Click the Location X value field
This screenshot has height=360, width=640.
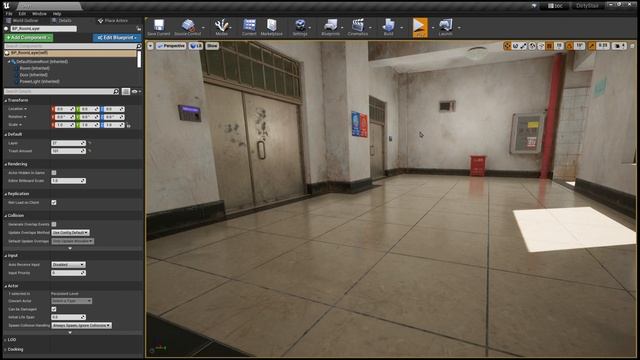tap(65, 109)
